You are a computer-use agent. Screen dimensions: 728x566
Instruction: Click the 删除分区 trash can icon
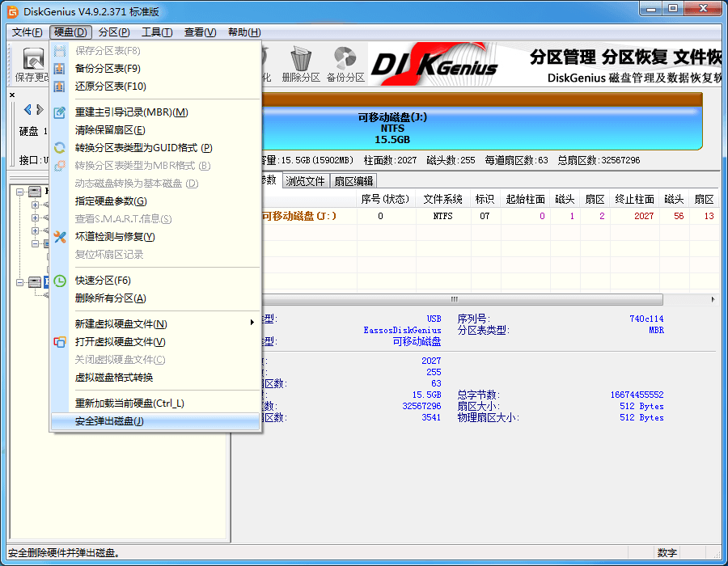(300, 59)
